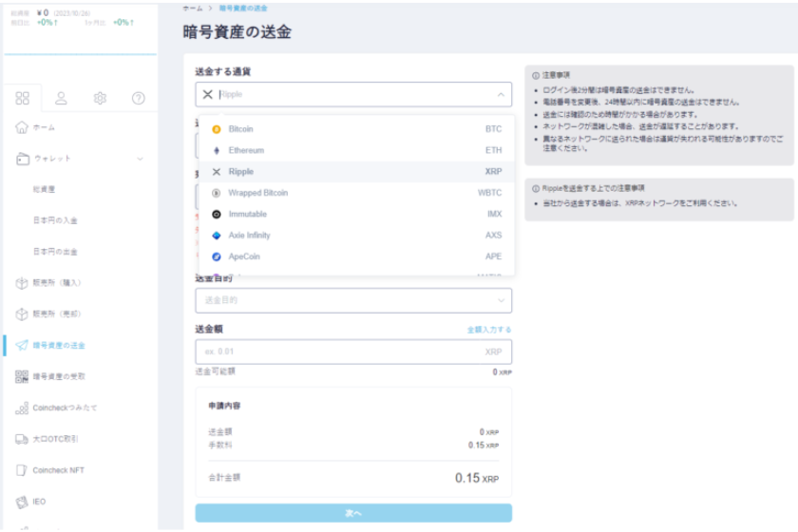Select Ethereum ETH from currency list
This screenshot has height=532, width=798.
point(357,151)
